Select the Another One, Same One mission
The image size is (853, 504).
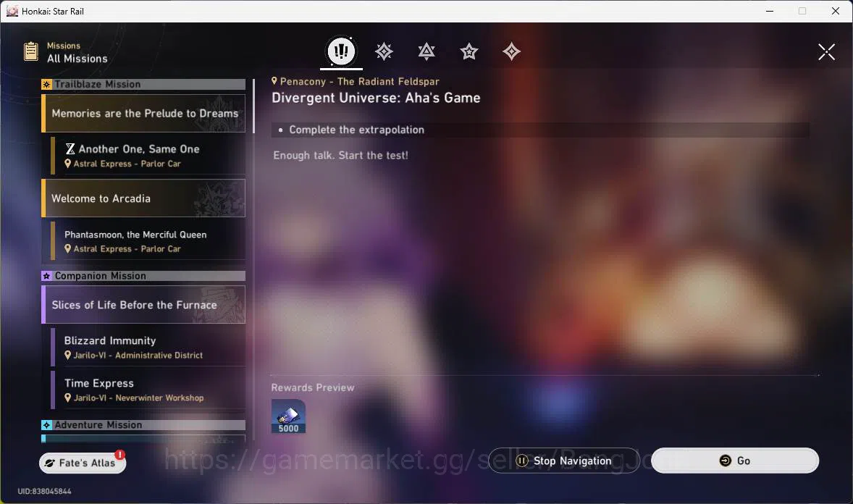click(148, 156)
